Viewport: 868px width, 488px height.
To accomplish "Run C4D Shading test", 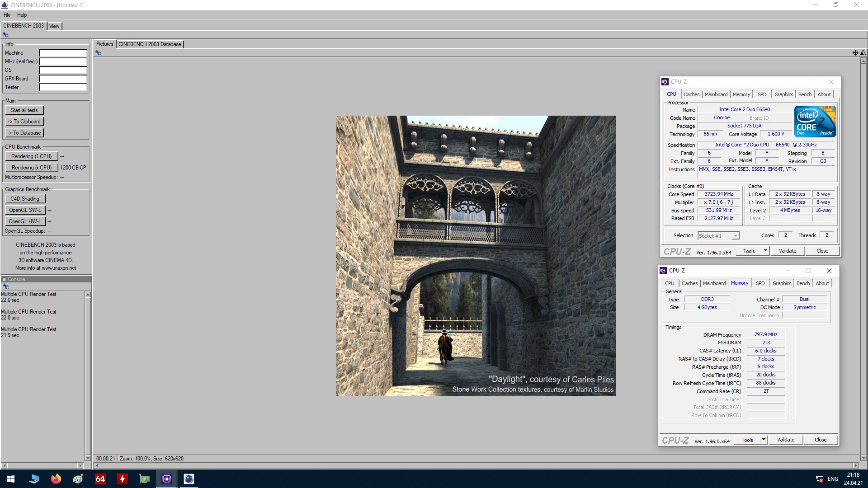I will (25, 199).
